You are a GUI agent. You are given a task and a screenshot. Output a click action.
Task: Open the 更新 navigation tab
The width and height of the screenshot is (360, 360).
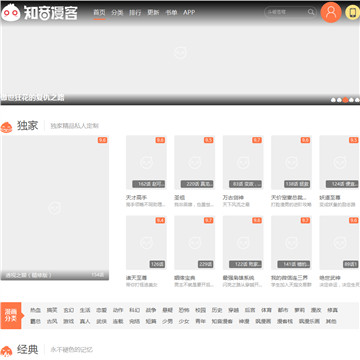point(153,13)
